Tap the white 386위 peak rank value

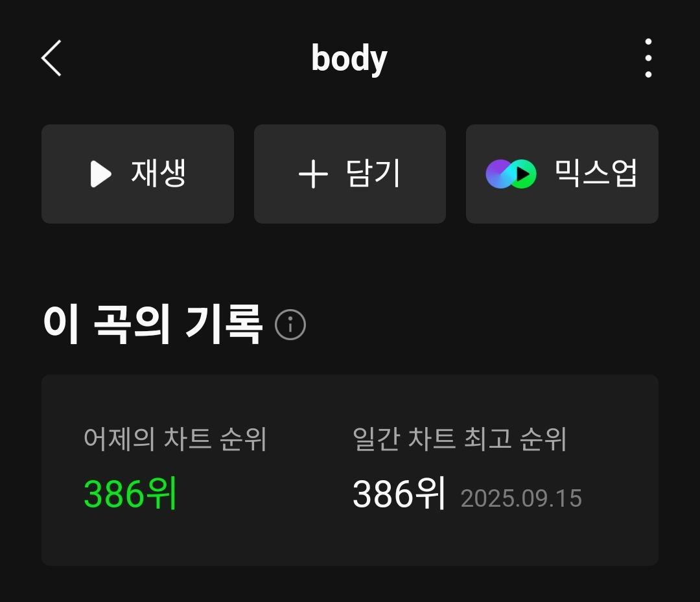(x=399, y=493)
